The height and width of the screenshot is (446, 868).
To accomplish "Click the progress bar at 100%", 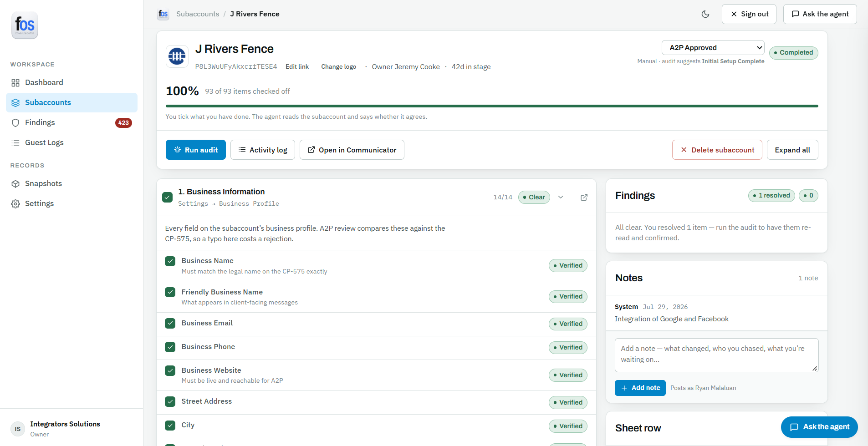I will [492, 106].
